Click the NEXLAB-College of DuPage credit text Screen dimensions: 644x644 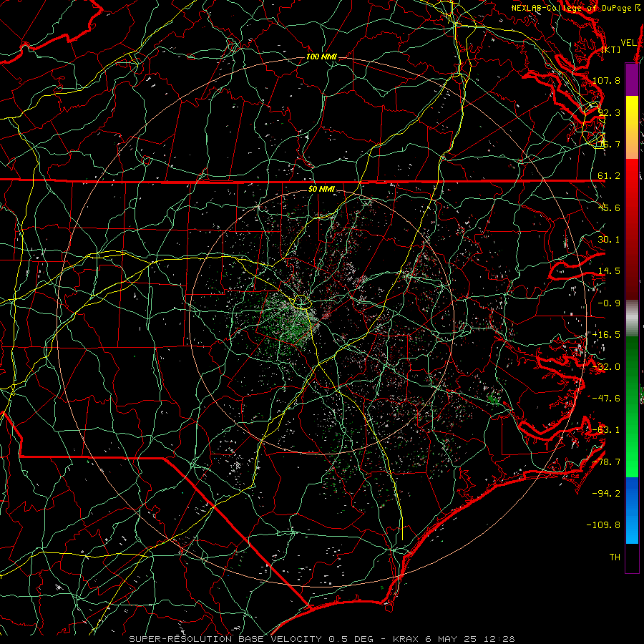[571, 8]
